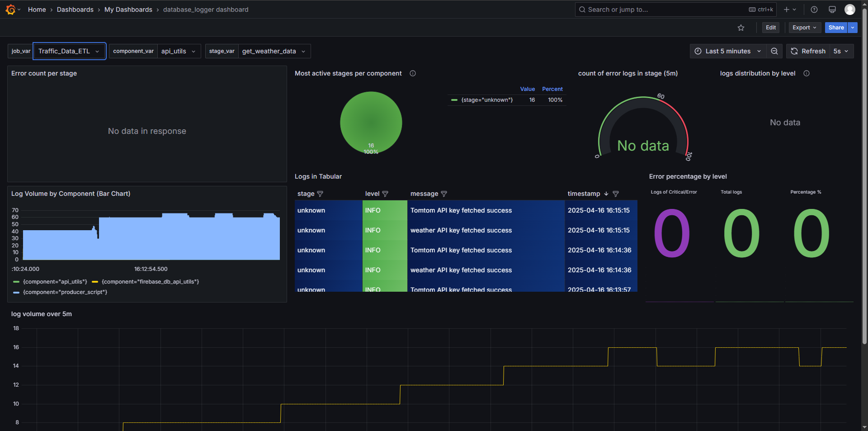
Task: Click the Edit button
Action: (x=770, y=28)
